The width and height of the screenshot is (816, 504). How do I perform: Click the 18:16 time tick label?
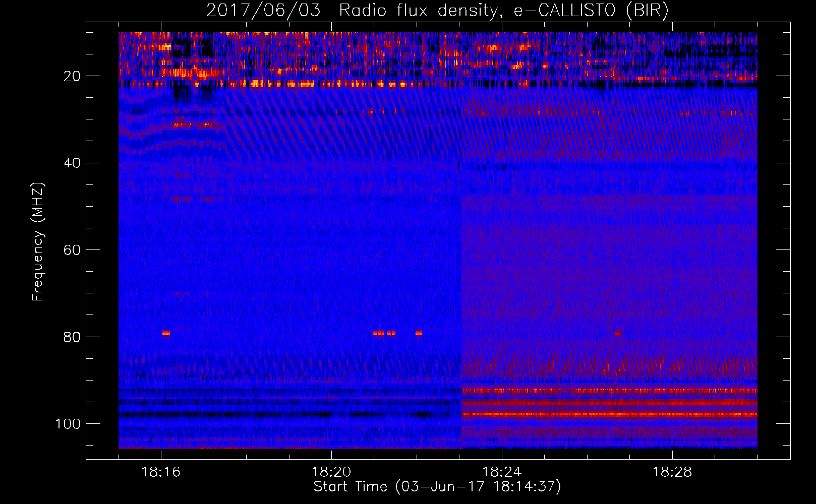[161, 472]
